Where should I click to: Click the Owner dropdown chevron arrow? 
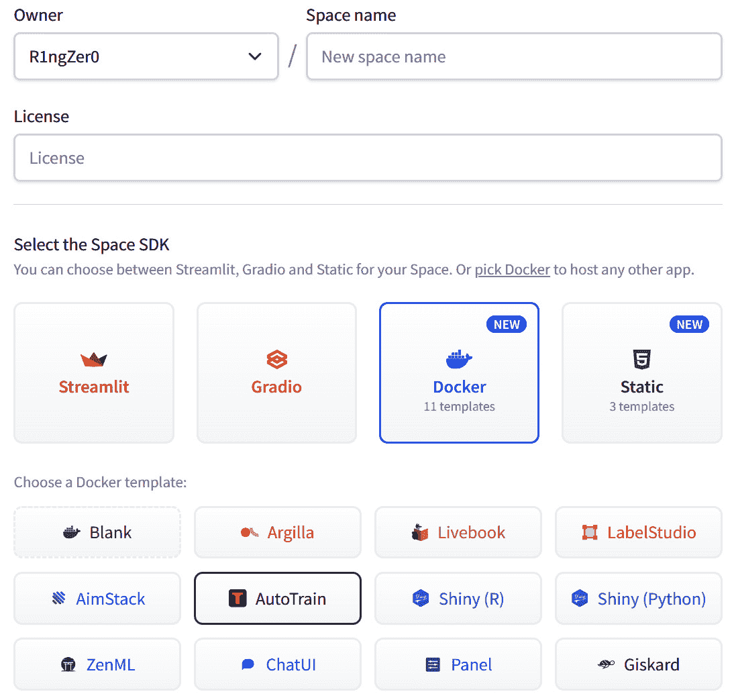coord(255,57)
